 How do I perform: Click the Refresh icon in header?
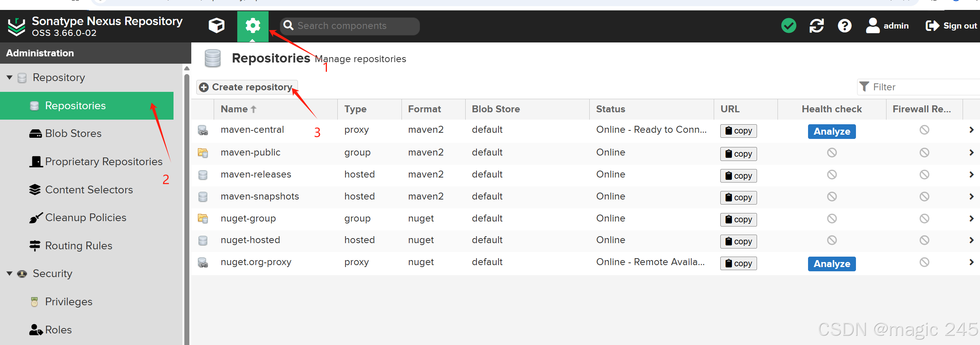click(x=817, y=26)
